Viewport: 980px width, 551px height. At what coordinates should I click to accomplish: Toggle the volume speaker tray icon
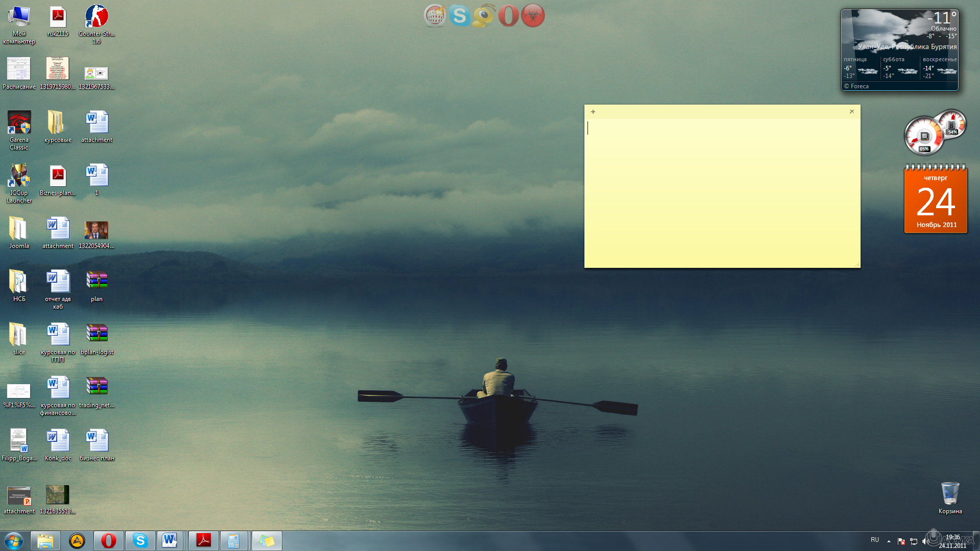click(x=925, y=541)
